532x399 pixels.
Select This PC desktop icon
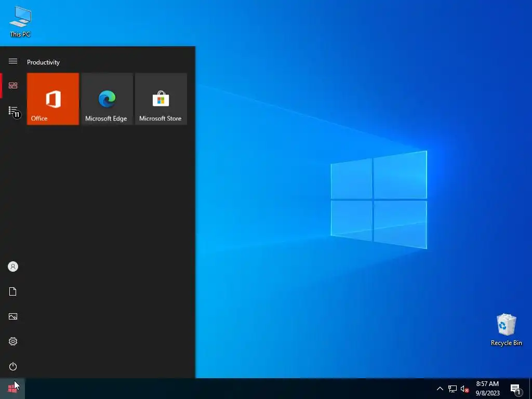pos(20,21)
